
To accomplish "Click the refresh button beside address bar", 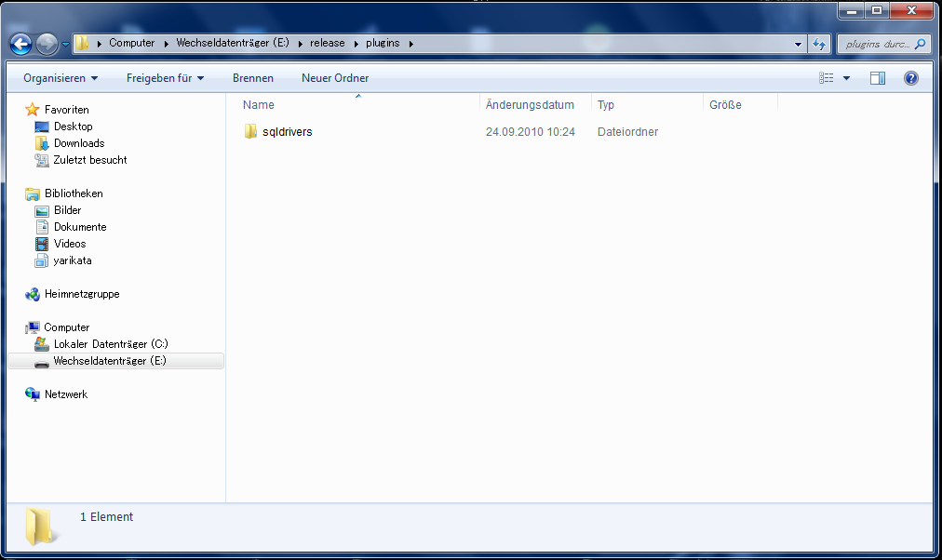I will pyautogui.click(x=819, y=44).
